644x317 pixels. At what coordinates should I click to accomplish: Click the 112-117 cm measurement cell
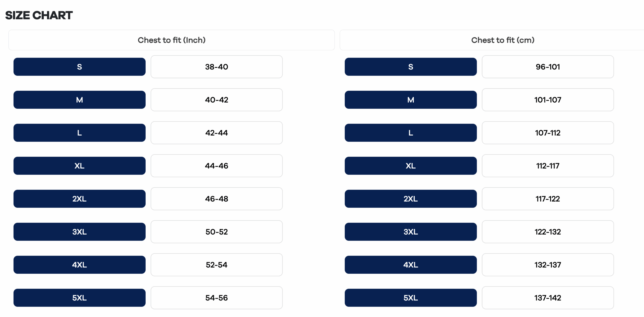click(548, 166)
